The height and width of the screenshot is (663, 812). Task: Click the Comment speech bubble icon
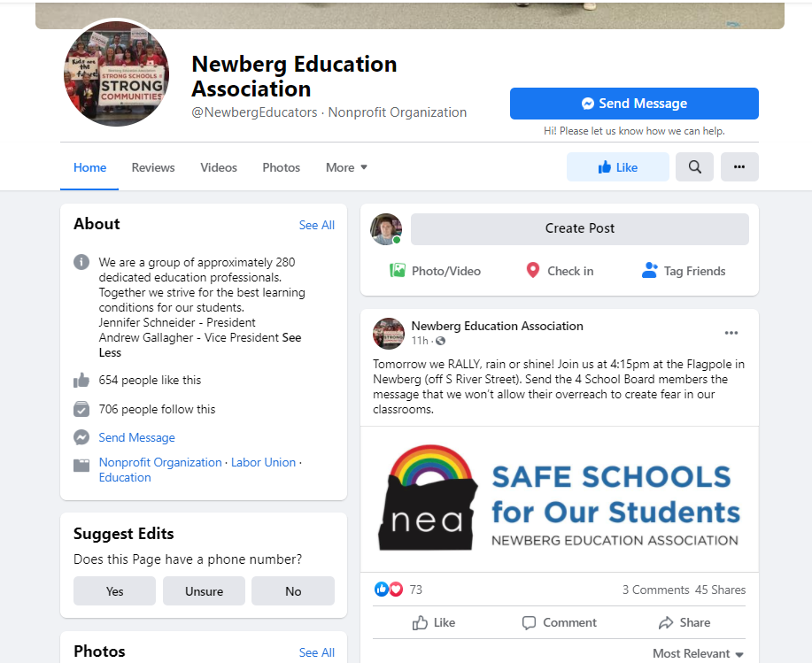coord(529,622)
